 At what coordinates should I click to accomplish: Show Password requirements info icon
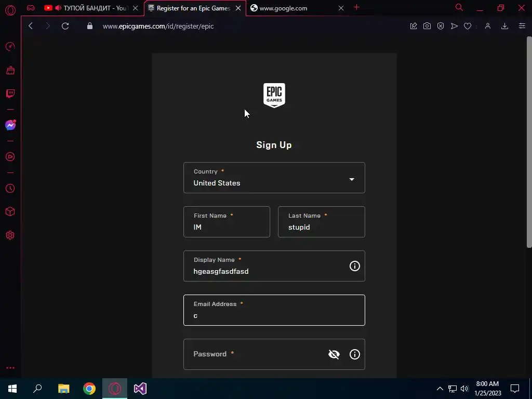click(x=354, y=354)
